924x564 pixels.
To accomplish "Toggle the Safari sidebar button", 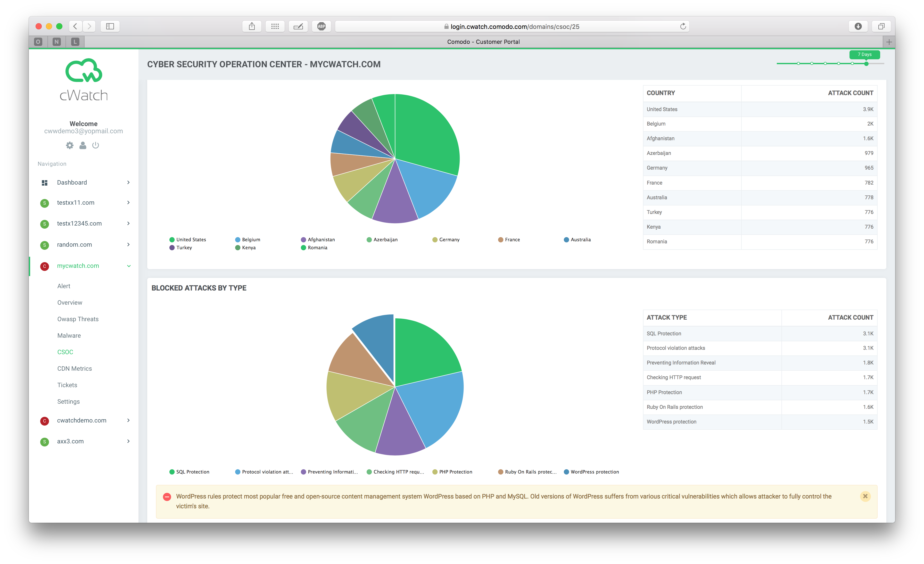I will [x=110, y=26].
